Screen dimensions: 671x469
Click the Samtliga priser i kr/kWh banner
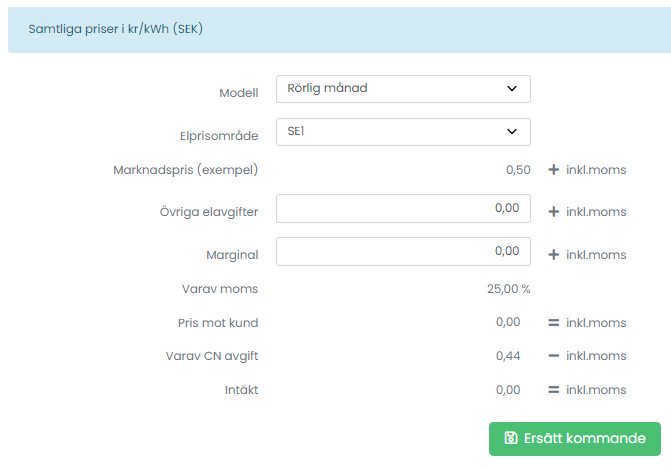(339, 30)
